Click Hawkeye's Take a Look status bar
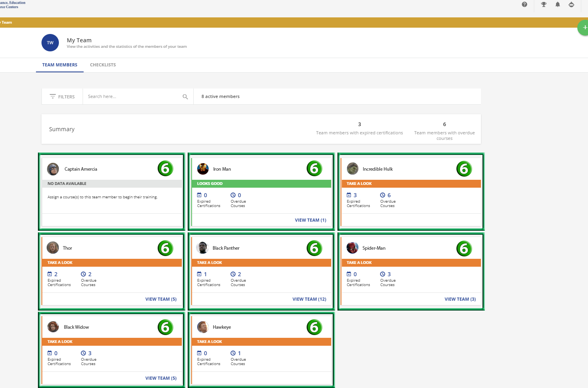Viewport: 588px width, 388px height. pos(261,342)
